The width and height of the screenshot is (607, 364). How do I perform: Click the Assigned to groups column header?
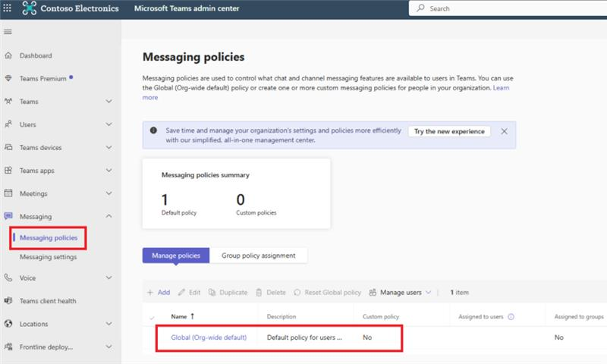coord(579,316)
